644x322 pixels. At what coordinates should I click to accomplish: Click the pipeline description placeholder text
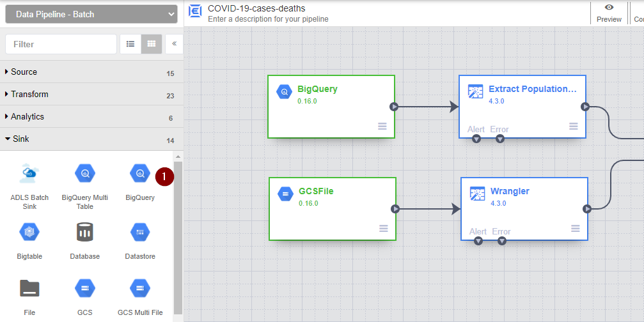(268, 19)
